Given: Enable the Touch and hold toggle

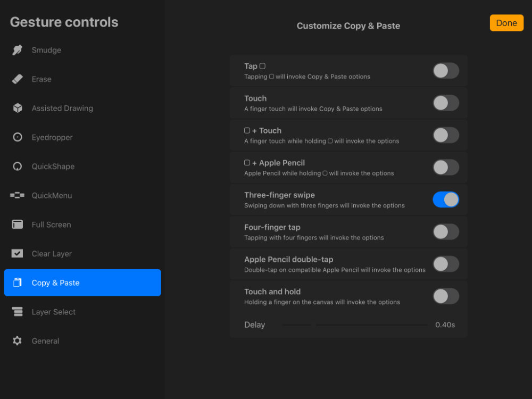Looking at the screenshot, I should (x=446, y=296).
